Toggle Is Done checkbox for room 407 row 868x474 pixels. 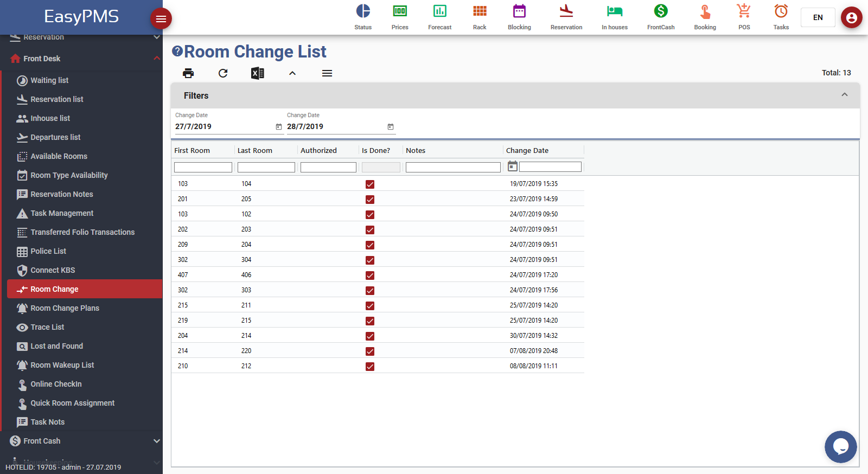370,276
